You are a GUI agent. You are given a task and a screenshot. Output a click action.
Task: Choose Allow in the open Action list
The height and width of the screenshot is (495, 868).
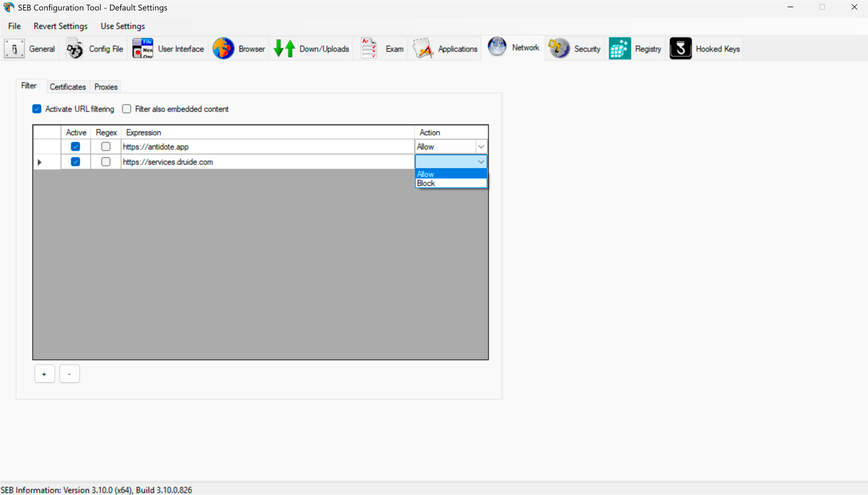426,174
